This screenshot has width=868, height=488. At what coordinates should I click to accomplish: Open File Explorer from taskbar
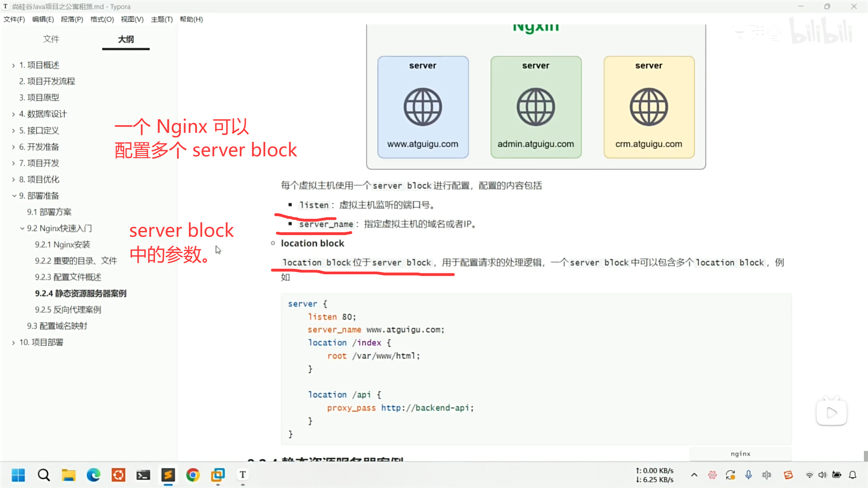(69, 475)
